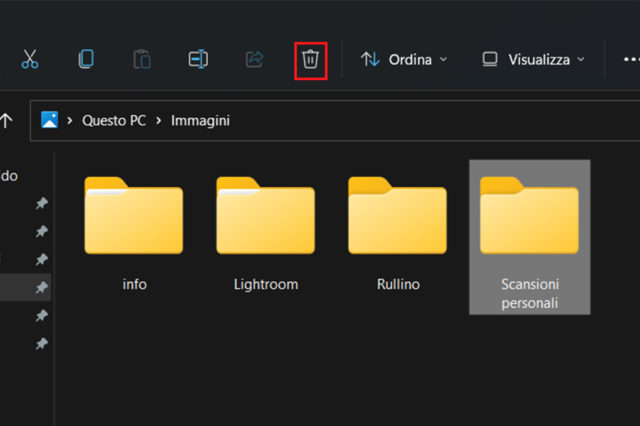Click the Share icon in toolbar
This screenshot has height=426, width=640.
tap(254, 60)
